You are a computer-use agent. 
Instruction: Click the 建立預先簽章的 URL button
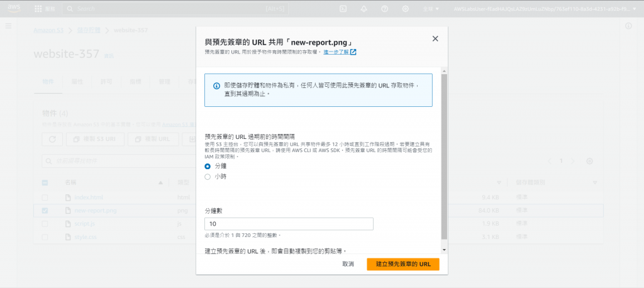tap(403, 264)
